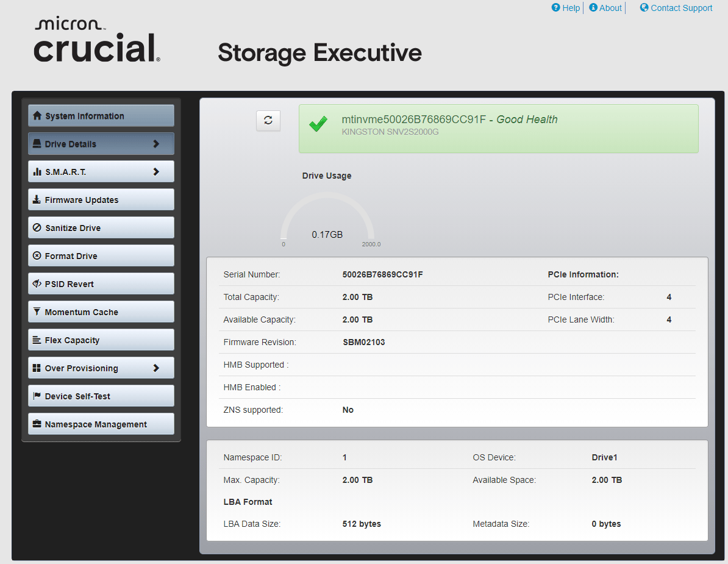Click serial number 50026B76869CC91F value
Image resolution: width=728 pixels, height=564 pixels.
point(382,274)
